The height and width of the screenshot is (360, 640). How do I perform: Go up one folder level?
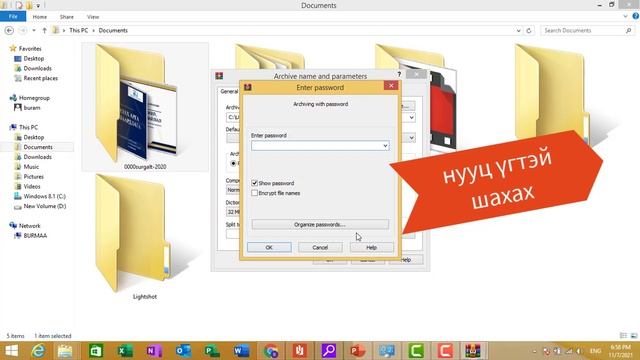44,31
